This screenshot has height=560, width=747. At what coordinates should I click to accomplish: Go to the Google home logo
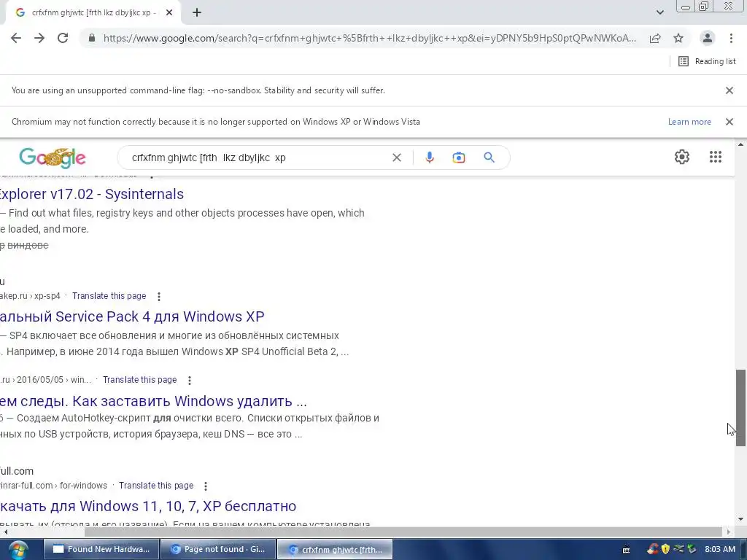(53, 157)
